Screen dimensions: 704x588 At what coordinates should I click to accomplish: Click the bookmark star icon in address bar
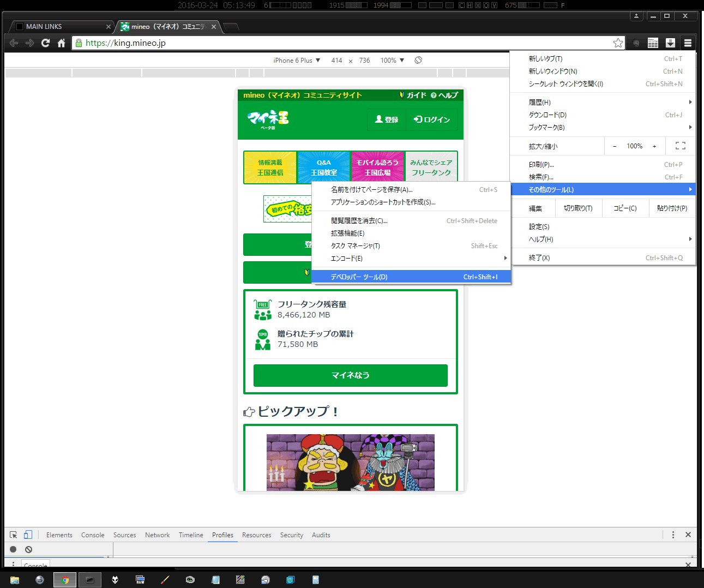point(618,43)
